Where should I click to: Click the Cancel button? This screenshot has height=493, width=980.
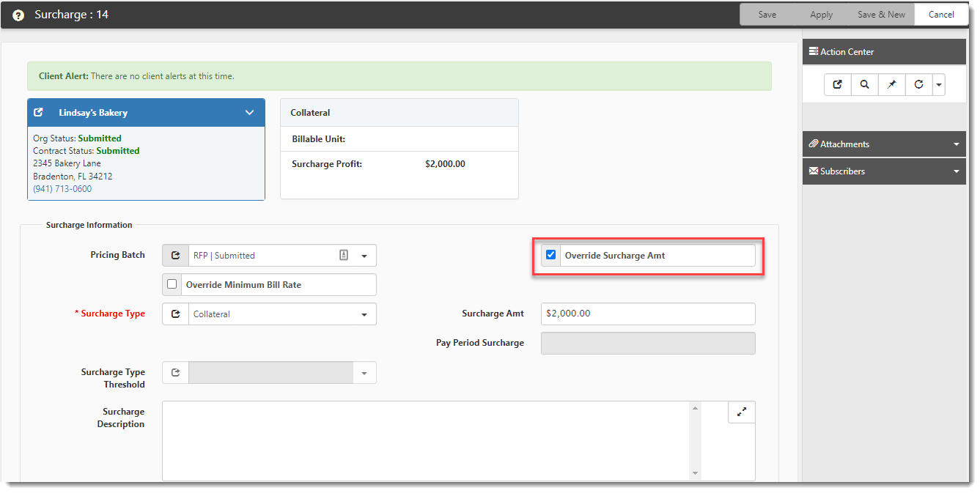tap(941, 15)
